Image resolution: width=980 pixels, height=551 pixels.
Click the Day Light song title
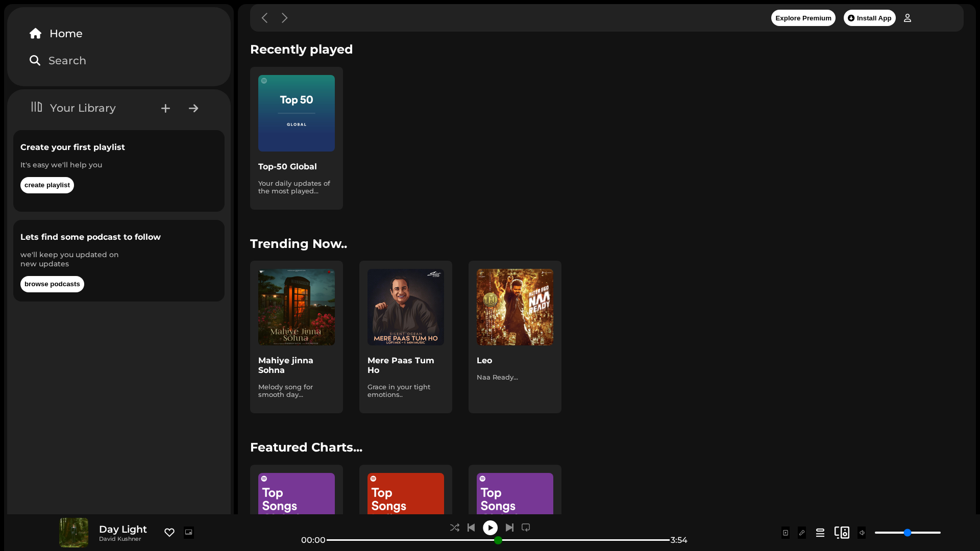[x=123, y=530]
